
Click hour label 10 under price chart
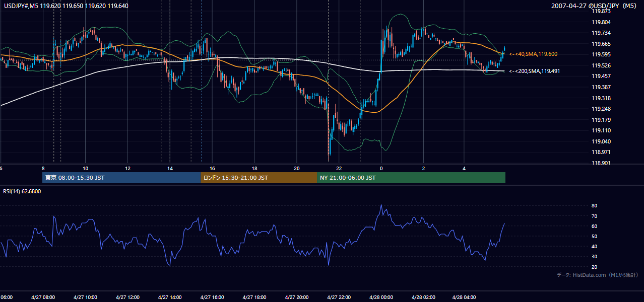86,168
